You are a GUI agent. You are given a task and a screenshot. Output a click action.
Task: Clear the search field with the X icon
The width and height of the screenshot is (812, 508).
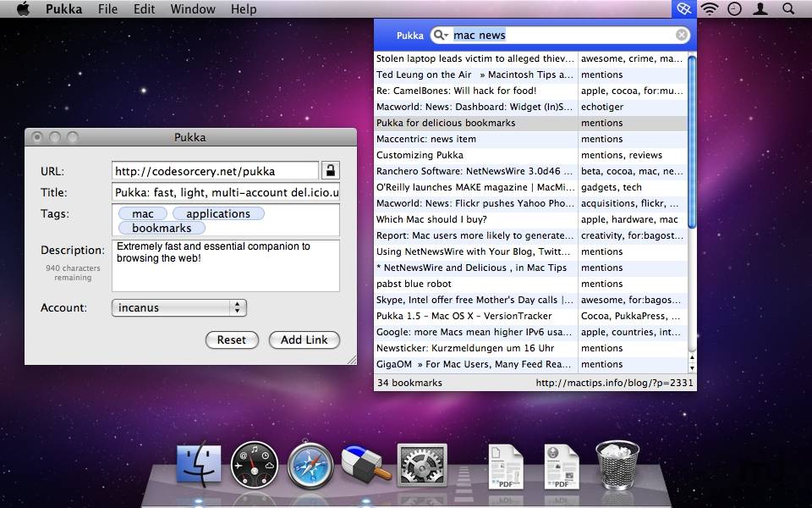682,36
